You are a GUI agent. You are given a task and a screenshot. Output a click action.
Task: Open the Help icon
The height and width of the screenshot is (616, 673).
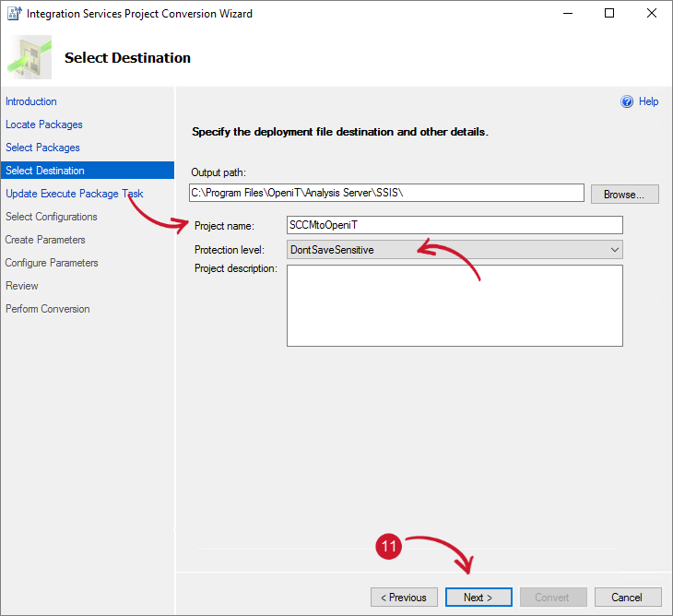[x=627, y=101]
